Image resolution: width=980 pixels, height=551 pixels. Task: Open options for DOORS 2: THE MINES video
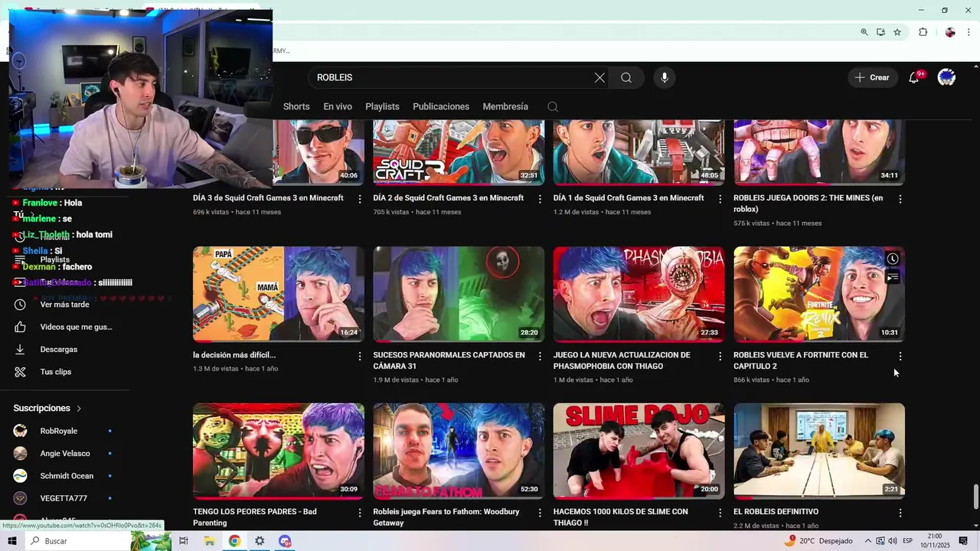tap(900, 199)
